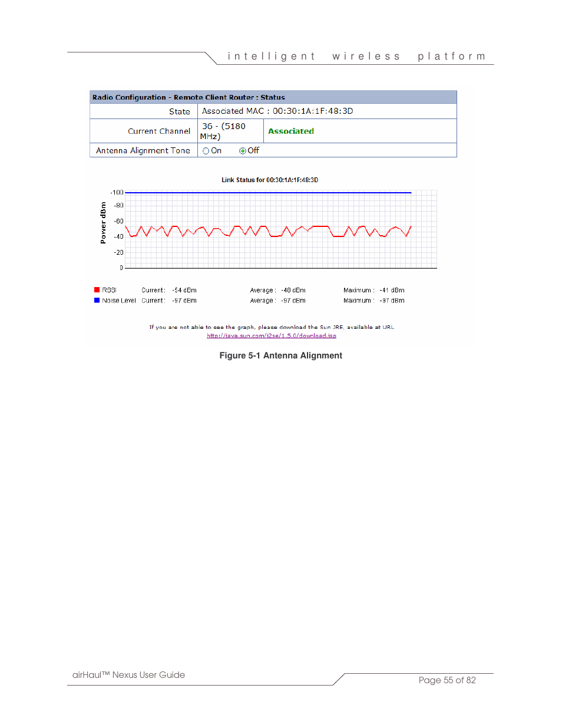Select the Antenna Alignment Tone On radio button
The width and height of the screenshot is (562, 728).
[x=206, y=151]
